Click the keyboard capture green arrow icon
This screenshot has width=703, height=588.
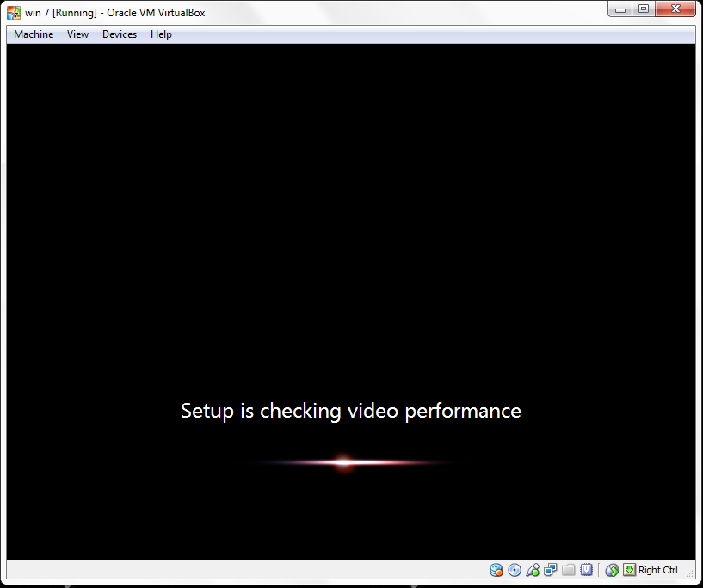(630, 570)
